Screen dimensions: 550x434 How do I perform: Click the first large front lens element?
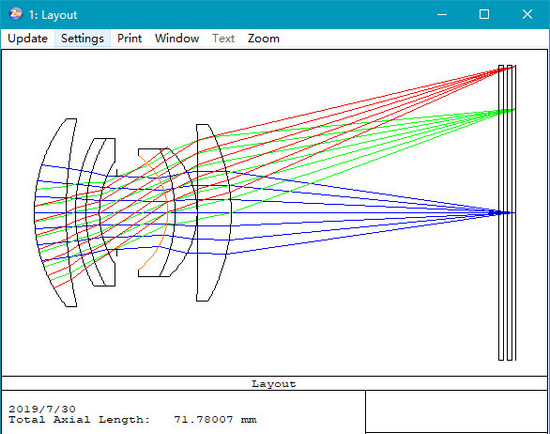coord(55,213)
